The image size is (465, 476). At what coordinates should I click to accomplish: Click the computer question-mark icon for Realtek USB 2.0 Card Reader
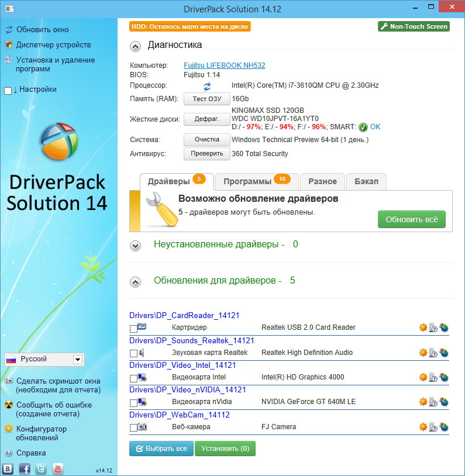pos(433,327)
